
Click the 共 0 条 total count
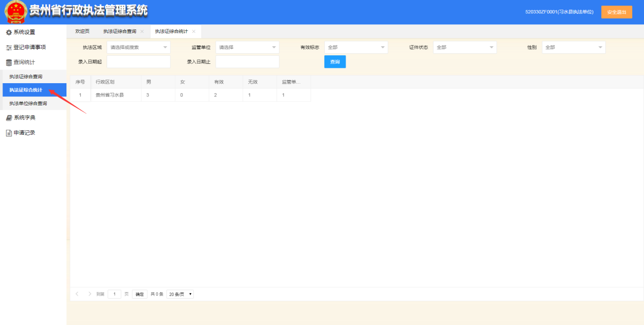pyautogui.click(x=157, y=294)
